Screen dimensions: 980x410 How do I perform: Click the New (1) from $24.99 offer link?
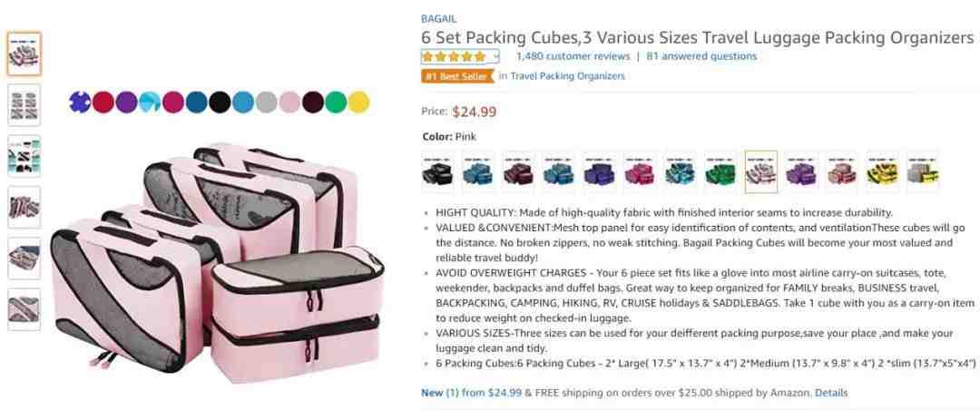pos(471,393)
